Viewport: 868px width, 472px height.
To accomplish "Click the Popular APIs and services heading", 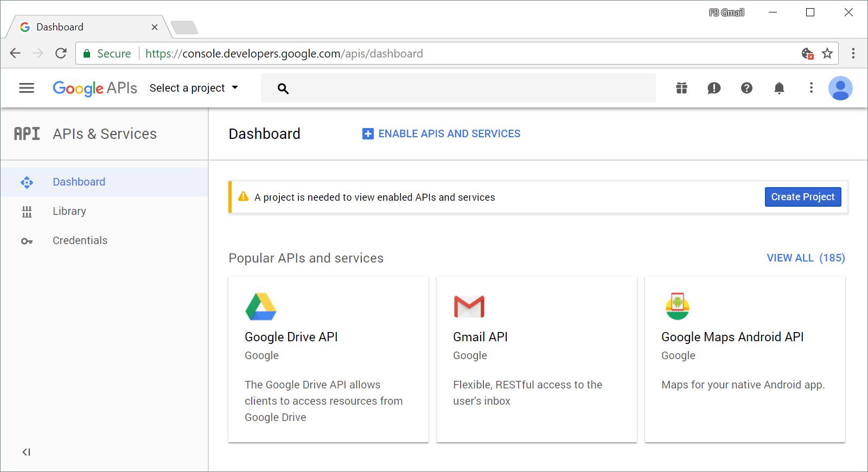I will click(x=306, y=258).
